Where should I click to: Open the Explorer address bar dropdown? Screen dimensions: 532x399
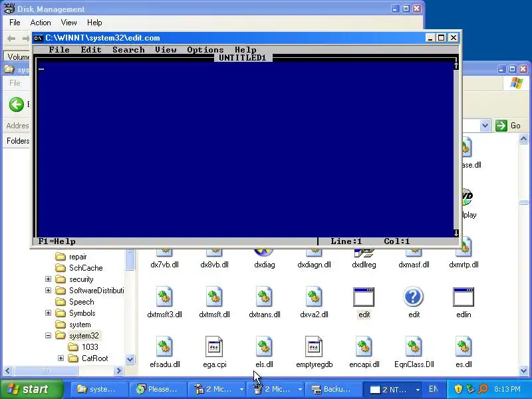485,126
